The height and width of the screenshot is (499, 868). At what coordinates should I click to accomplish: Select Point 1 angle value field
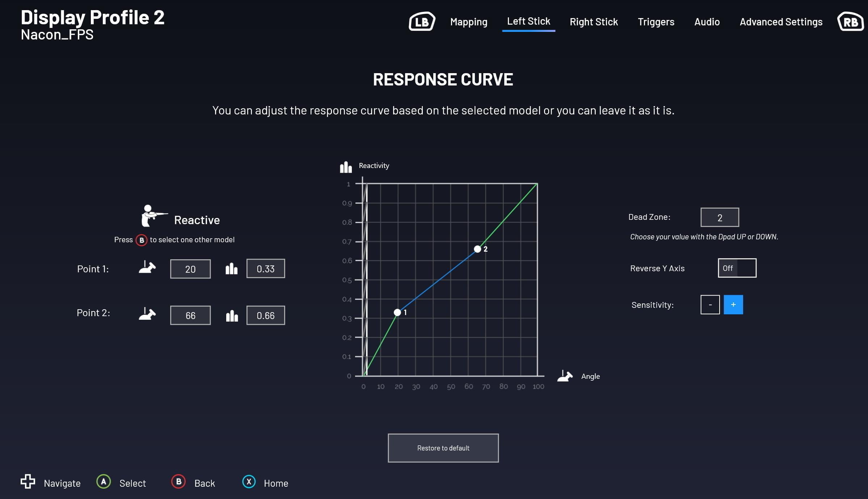190,269
